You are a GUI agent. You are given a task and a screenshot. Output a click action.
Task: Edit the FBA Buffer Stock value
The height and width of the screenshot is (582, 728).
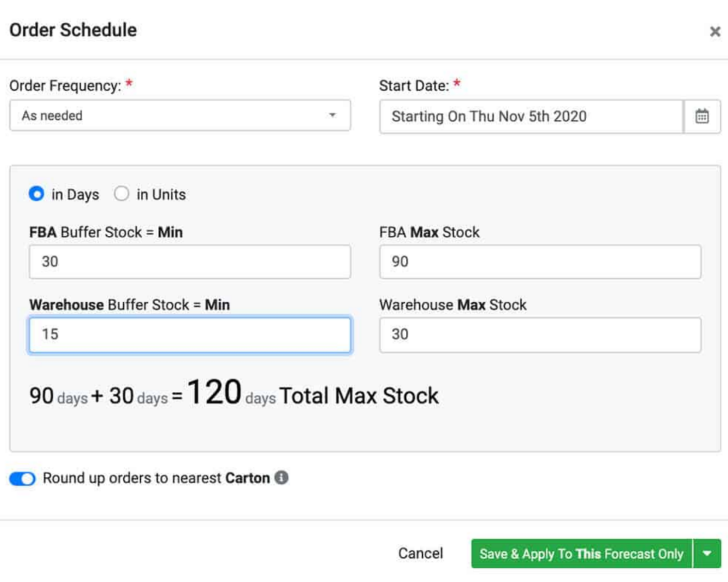[189, 261]
